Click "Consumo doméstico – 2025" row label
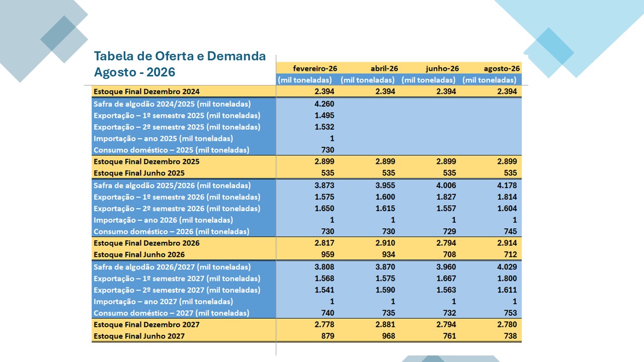 coord(172,150)
